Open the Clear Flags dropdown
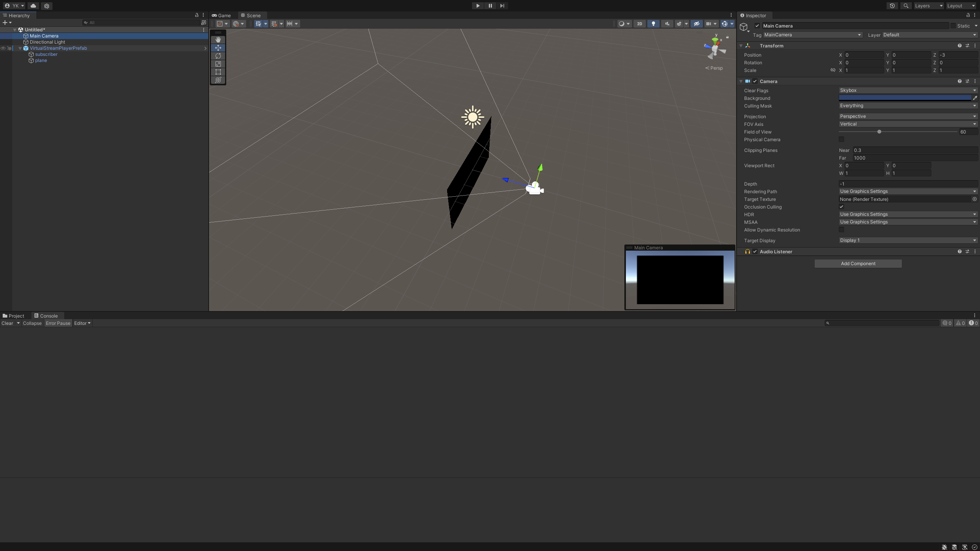 click(x=908, y=90)
